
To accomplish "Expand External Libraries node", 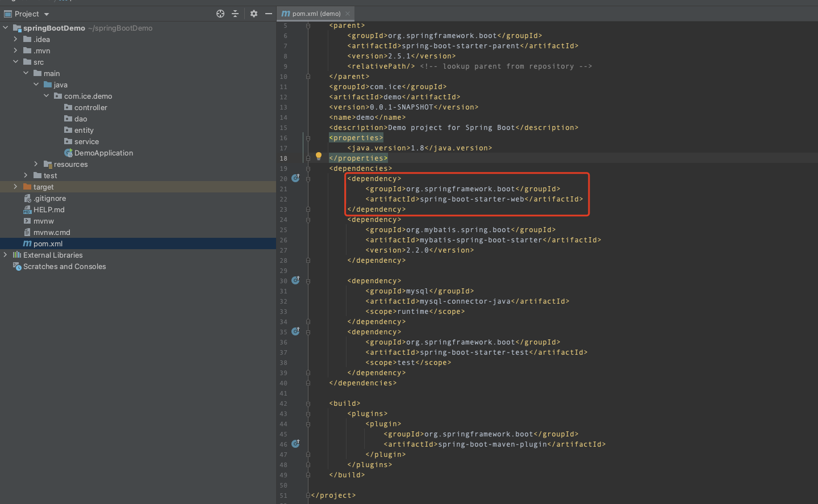I will click(x=6, y=255).
